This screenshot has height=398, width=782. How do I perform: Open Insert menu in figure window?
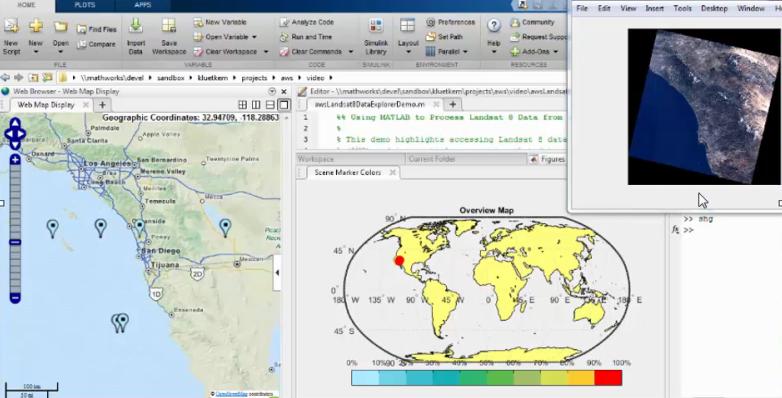(x=654, y=8)
